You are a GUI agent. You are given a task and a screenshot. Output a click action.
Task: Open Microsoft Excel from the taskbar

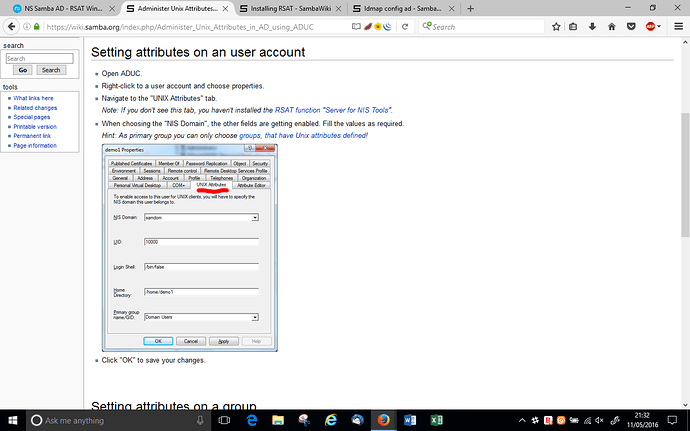pyautogui.click(x=436, y=420)
